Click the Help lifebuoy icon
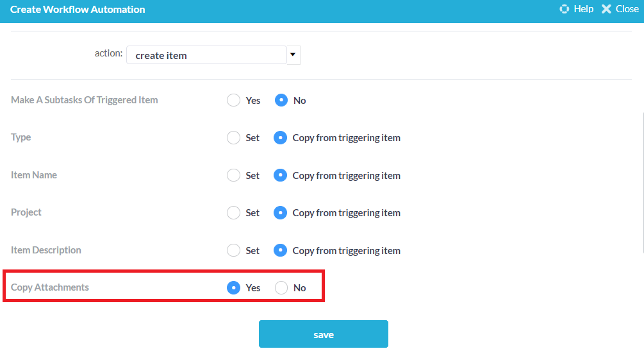The image size is (644, 358). pyautogui.click(x=565, y=9)
